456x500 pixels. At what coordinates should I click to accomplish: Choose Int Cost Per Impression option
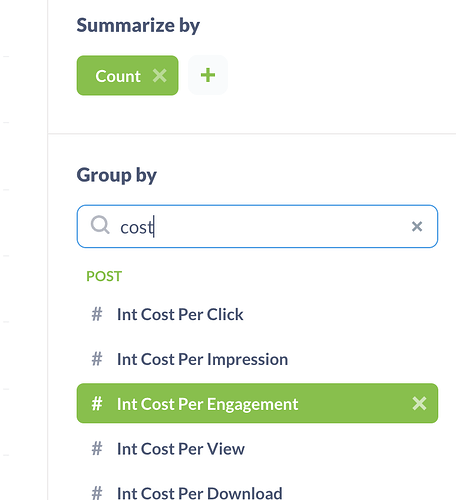tap(257, 359)
